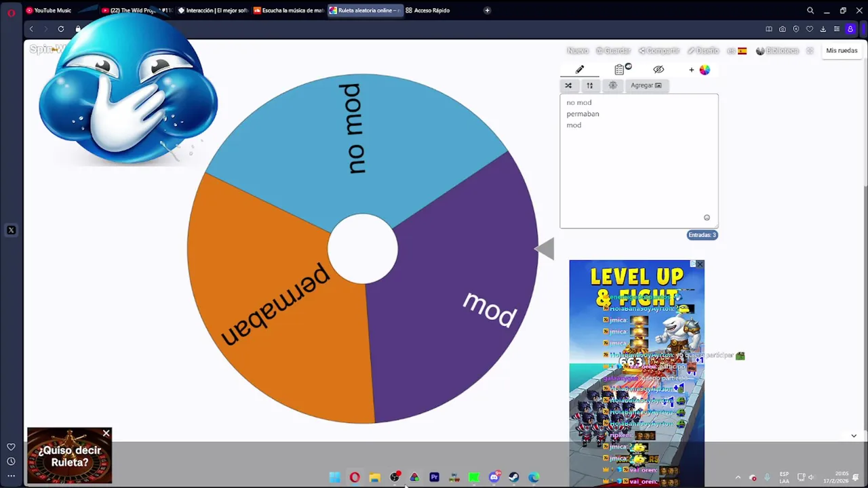The width and height of the screenshot is (868, 488).
Task: Open the Biblioteca library
Action: [777, 51]
